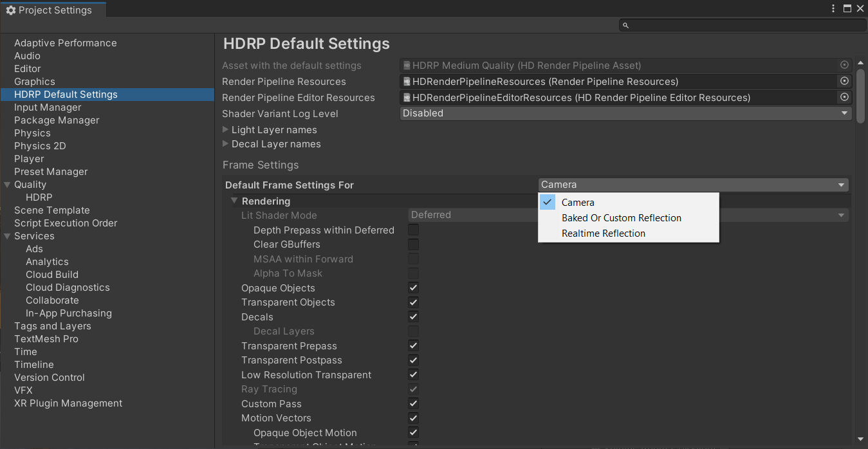
Task: Click the search magnifier icon
Action: click(x=625, y=26)
